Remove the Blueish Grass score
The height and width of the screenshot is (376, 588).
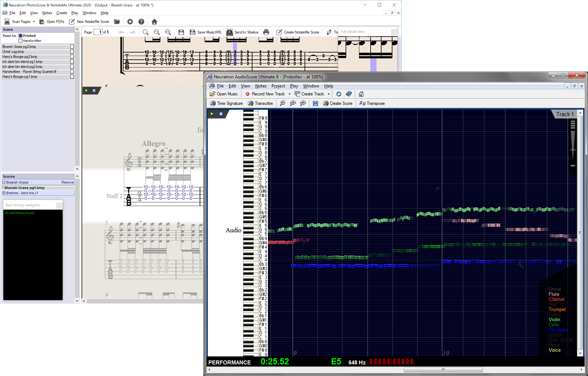click(67, 182)
